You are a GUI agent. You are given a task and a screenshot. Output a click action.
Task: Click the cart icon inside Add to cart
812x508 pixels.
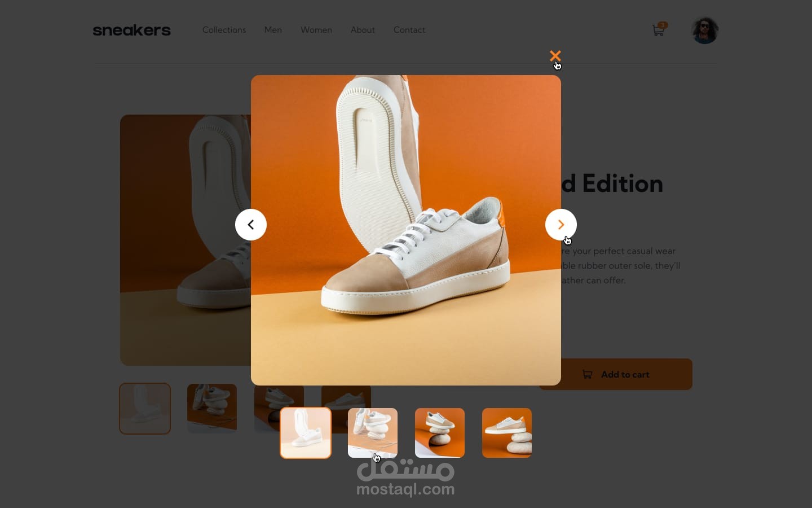[587, 374]
